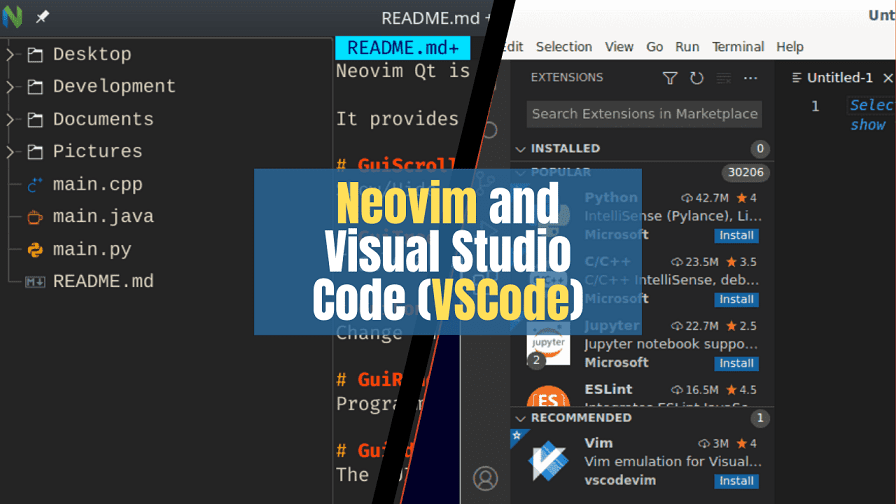Focus the Search Extensions in Marketplace field
The height and width of the screenshot is (504, 896).
click(x=644, y=114)
